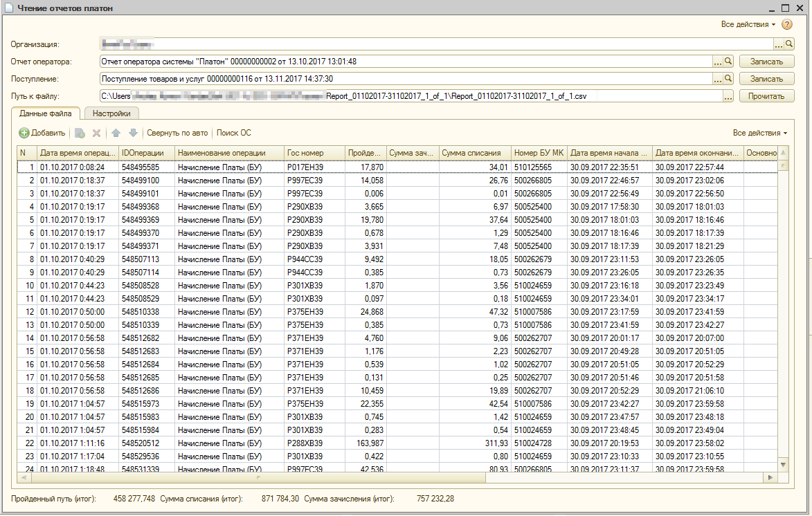
Task: Select cell with IDОперации 548510338
Action: click(x=147, y=312)
